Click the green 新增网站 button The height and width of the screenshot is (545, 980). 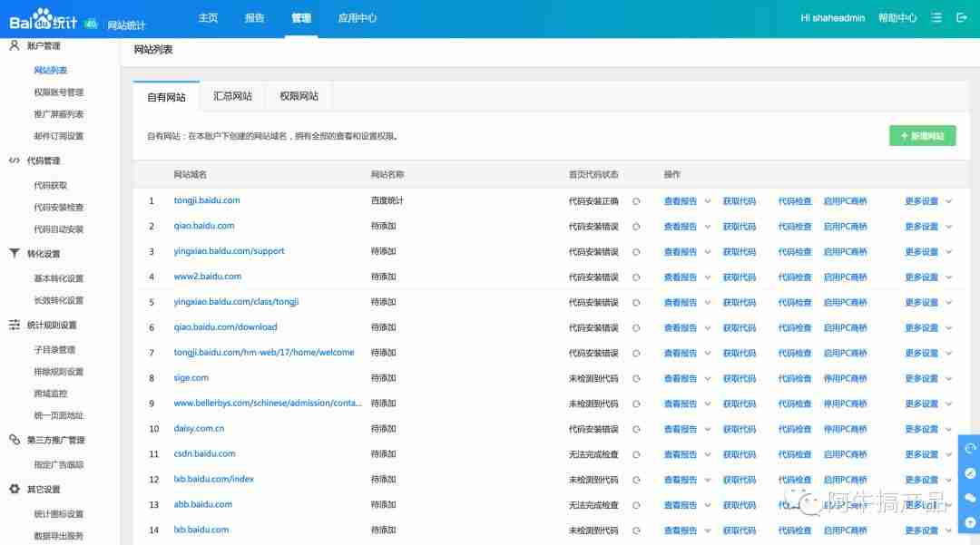click(922, 134)
